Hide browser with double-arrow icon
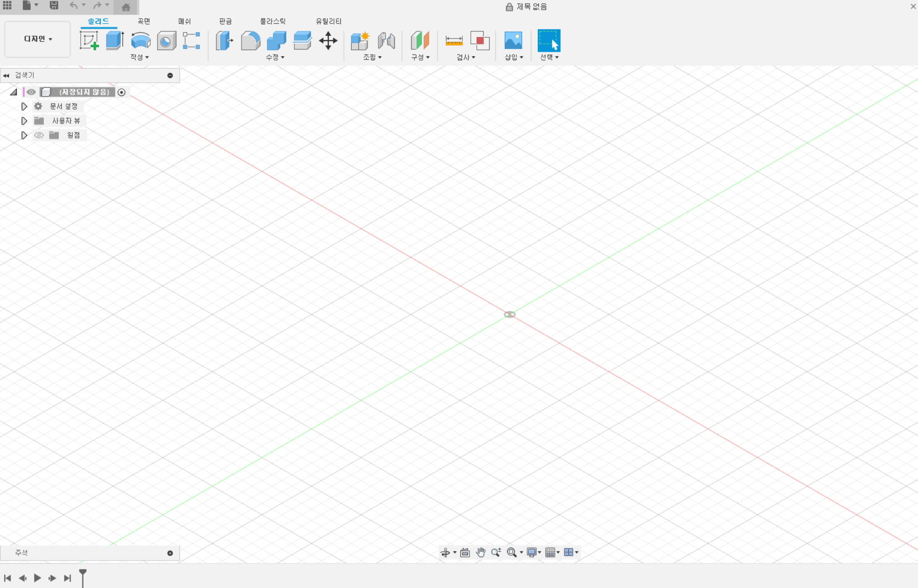 (6, 75)
